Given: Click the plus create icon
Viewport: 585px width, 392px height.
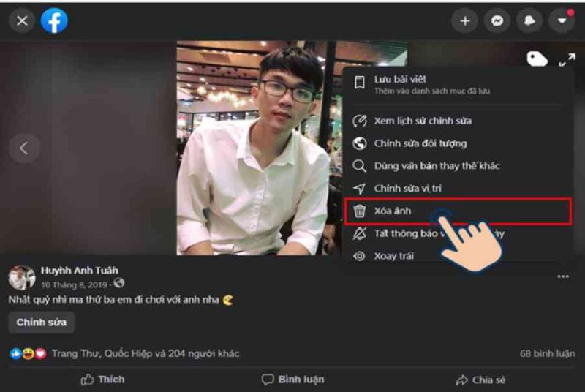Looking at the screenshot, I should click(x=464, y=21).
